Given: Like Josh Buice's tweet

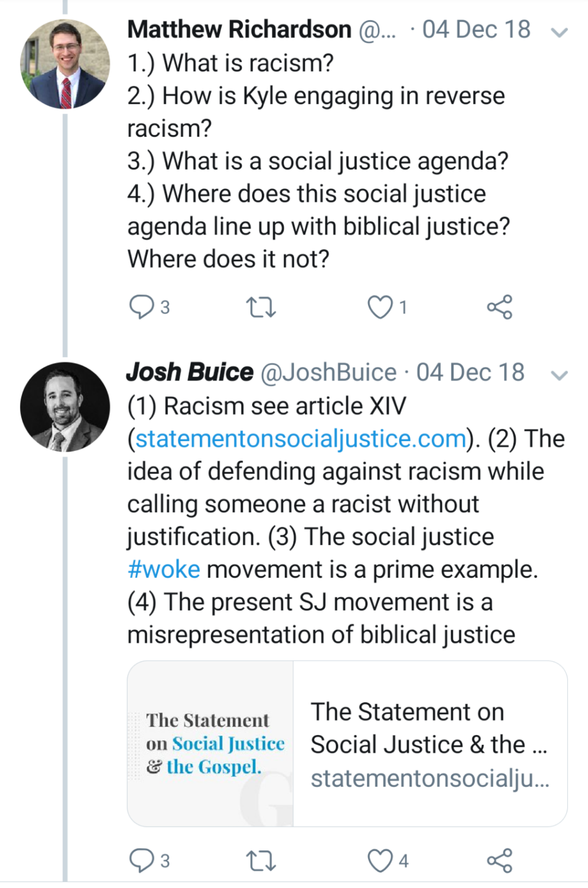Looking at the screenshot, I should (380, 860).
